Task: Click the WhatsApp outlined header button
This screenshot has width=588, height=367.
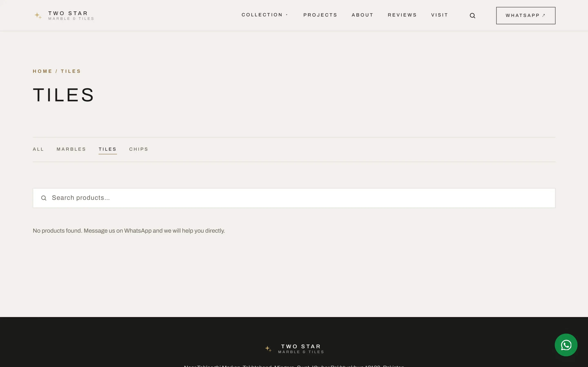Action: 526,15
